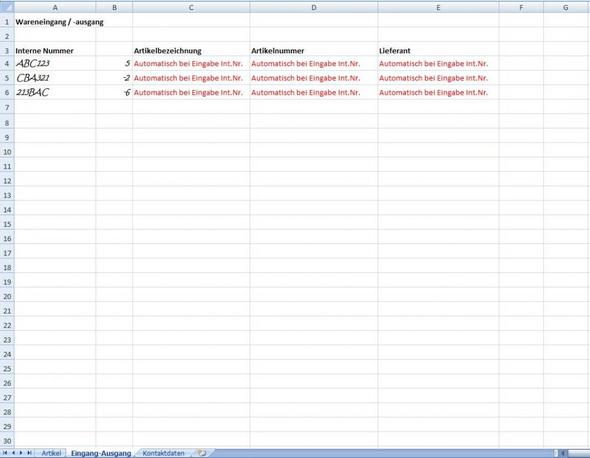Select row 7 header
The height and width of the screenshot is (458, 590).
(7, 108)
